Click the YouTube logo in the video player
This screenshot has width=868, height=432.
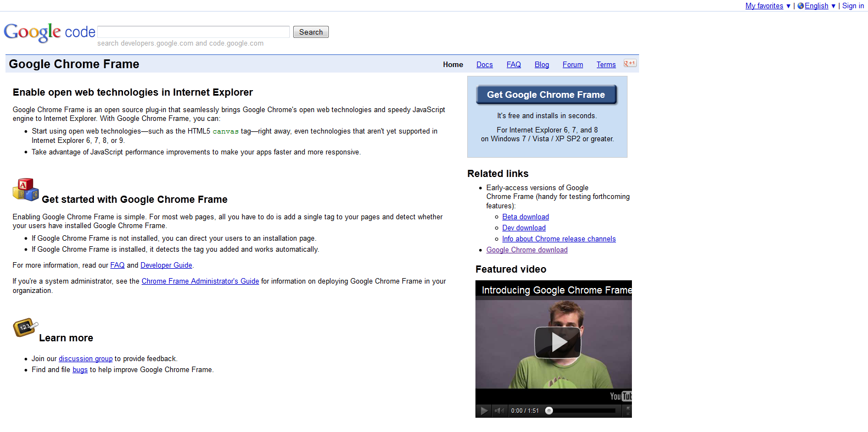coord(620,396)
